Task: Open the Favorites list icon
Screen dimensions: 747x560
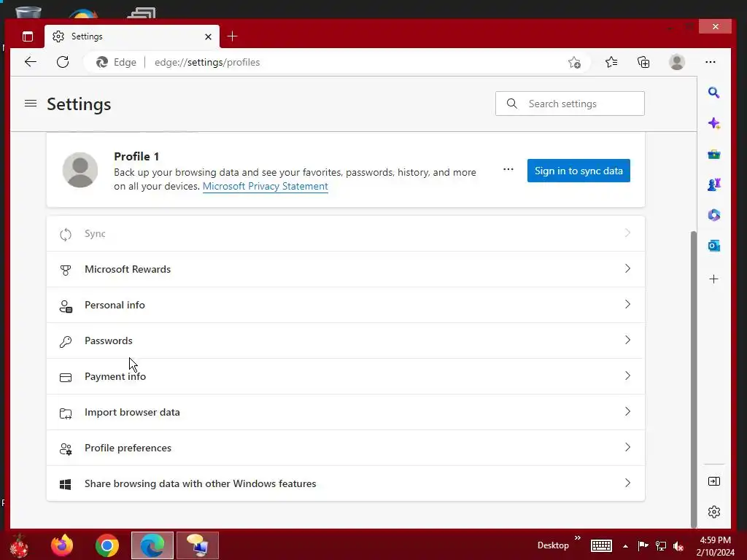Action: tap(611, 62)
